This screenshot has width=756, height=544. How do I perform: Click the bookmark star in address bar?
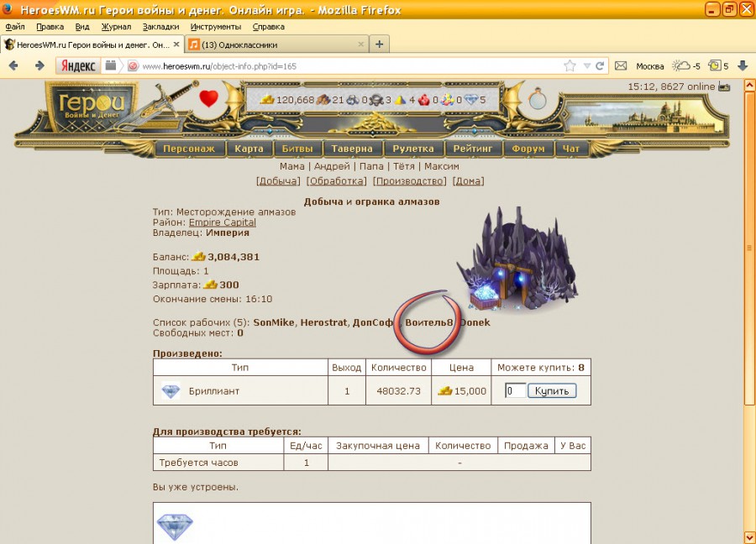point(570,65)
